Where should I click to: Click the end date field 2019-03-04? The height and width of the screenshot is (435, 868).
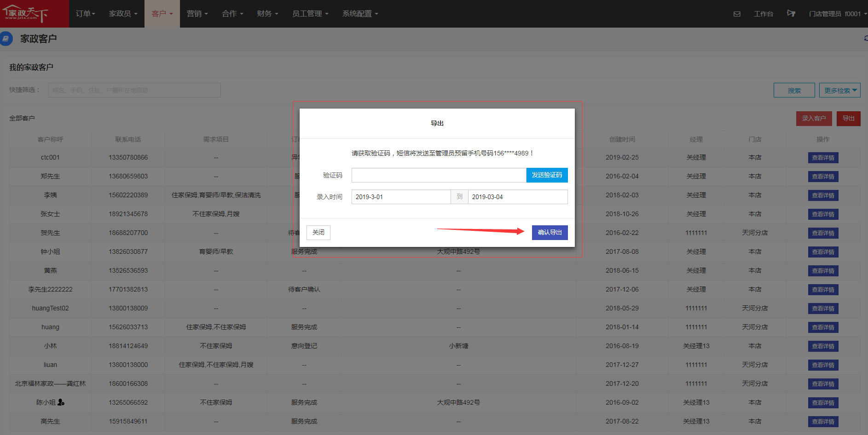pos(518,197)
